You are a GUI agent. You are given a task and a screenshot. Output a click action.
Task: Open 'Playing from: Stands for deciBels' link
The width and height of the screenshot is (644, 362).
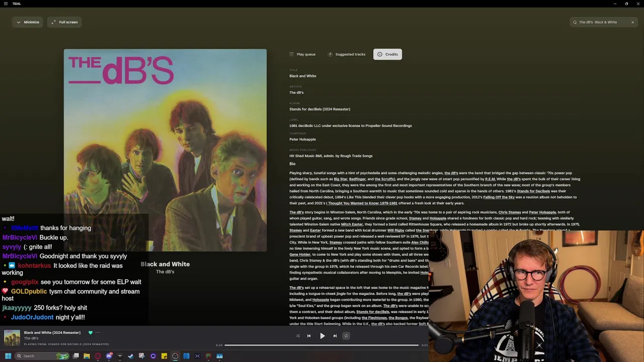[66, 344]
